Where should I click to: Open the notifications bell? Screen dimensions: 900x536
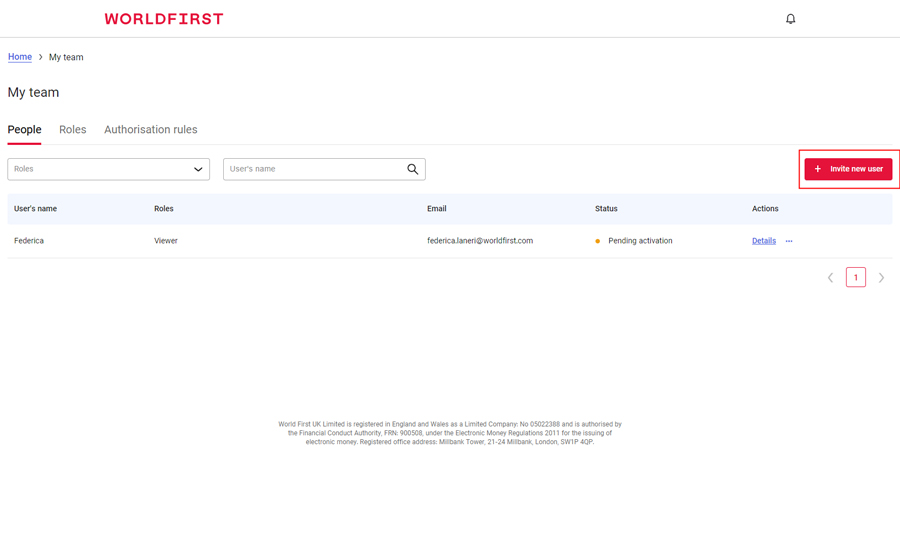790,19
